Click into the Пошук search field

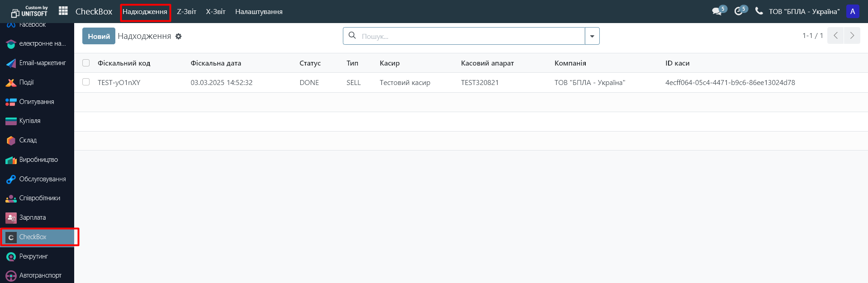[x=470, y=36]
